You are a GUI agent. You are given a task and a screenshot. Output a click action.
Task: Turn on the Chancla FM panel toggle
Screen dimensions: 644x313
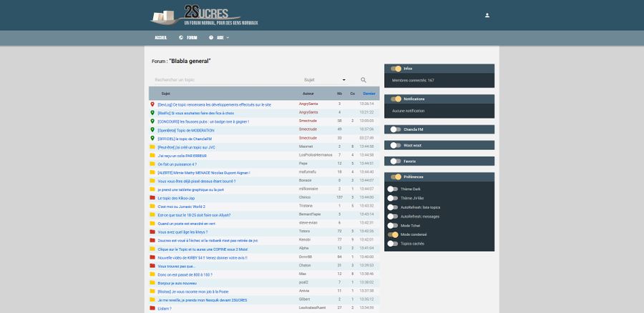pos(396,129)
